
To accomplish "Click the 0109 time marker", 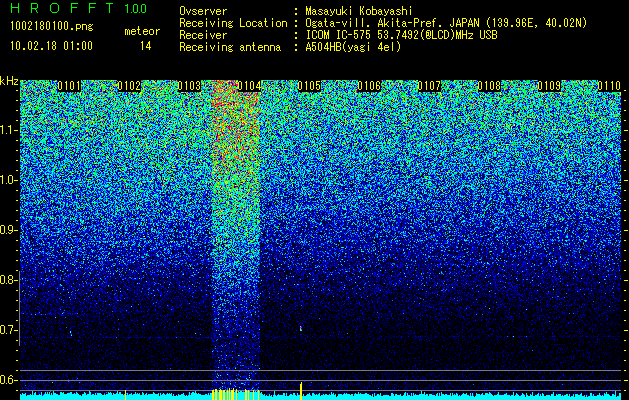I will point(549,86).
